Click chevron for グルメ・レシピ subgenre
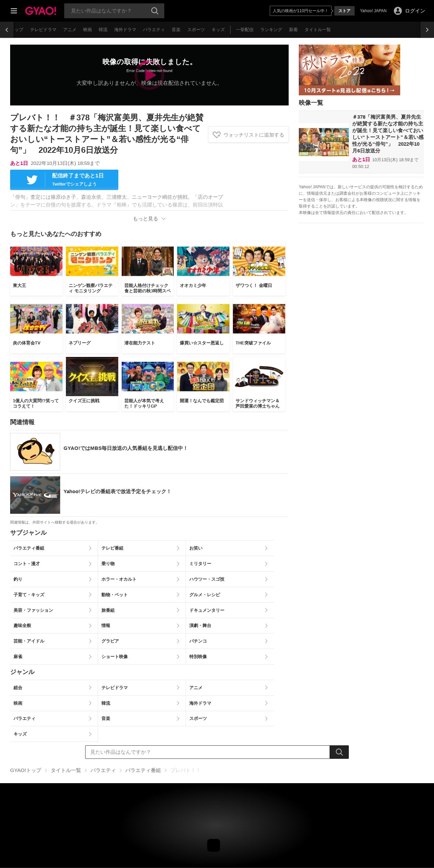The image size is (434, 868). [x=266, y=595]
